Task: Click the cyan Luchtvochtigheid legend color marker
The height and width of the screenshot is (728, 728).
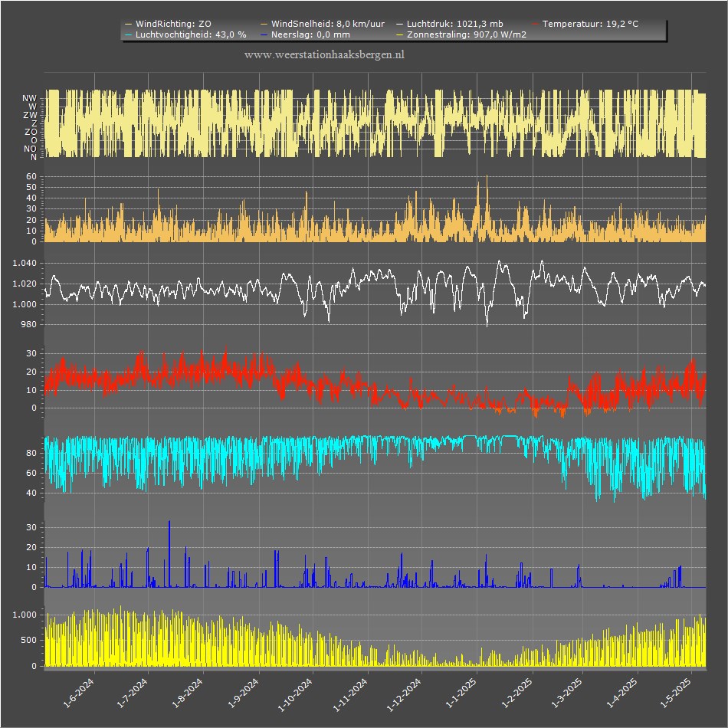Action: coord(129,34)
